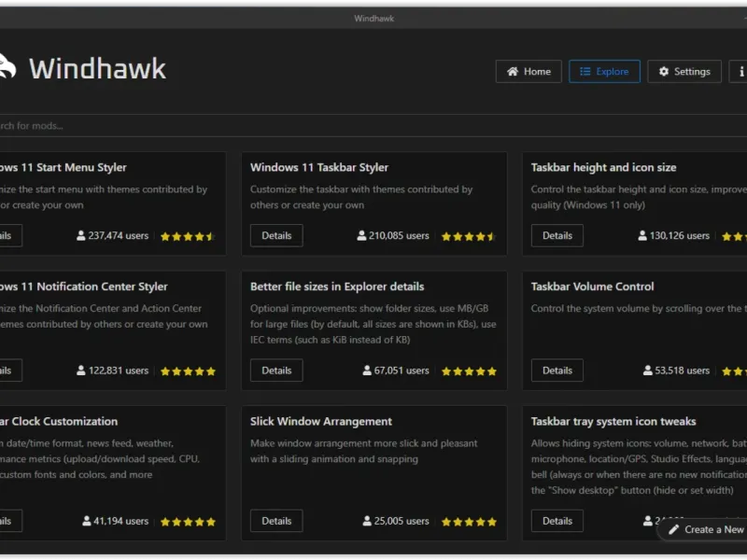Focus the search for mods field
The height and width of the screenshot is (560, 747).
pyautogui.click(x=373, y=126)
